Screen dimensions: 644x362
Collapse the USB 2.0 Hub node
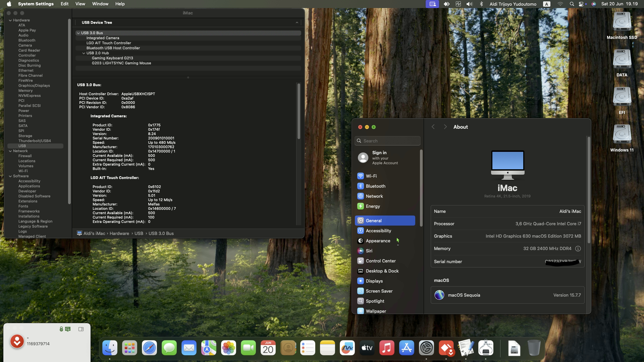click(84, 53)
